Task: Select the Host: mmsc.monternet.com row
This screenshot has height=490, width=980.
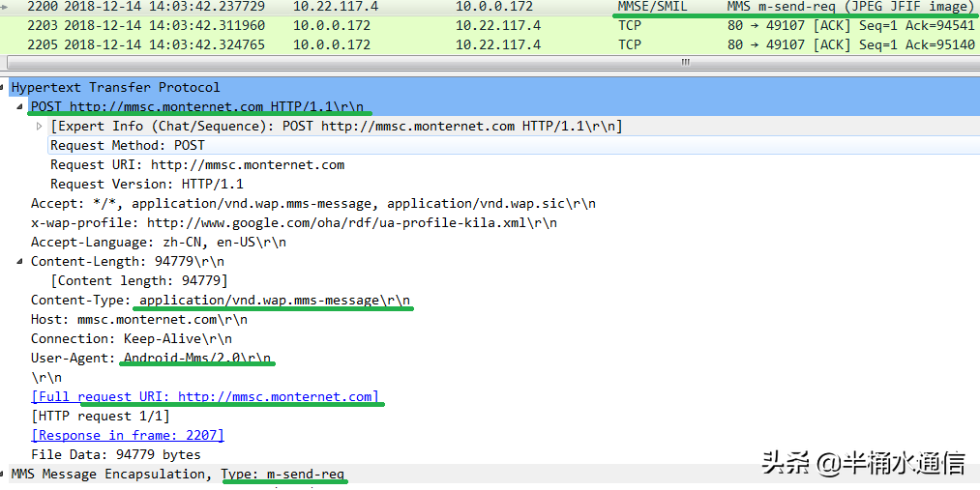Action: point(138,320)
